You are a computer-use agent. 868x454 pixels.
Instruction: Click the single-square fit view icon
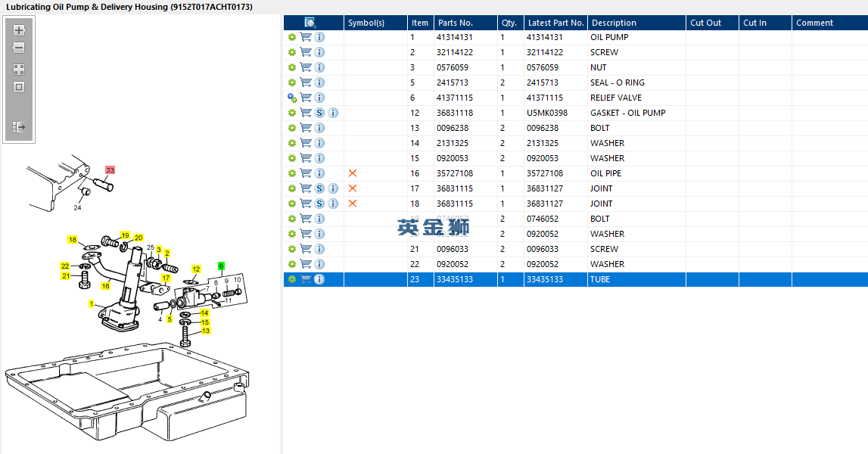[19, 87]
